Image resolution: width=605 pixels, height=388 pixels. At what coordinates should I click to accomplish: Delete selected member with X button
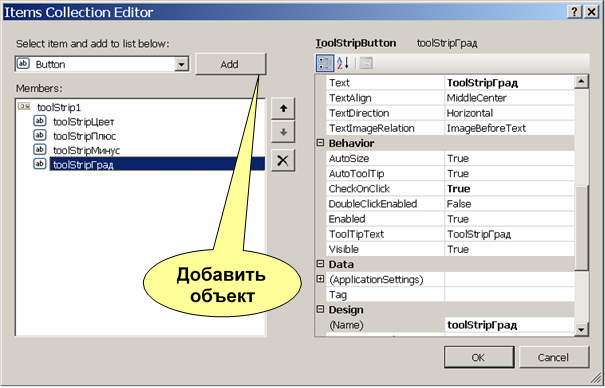click(283, 160)
